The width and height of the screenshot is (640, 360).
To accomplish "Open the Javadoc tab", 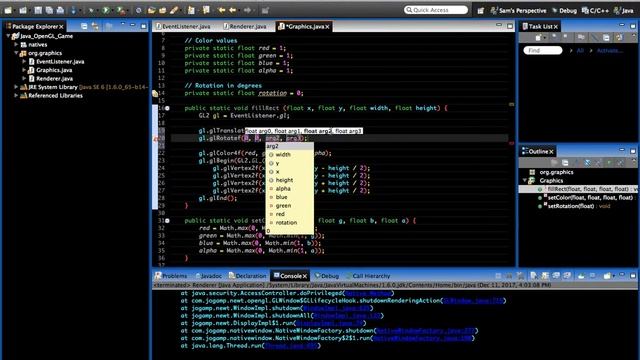I will [x=208, y=276].
